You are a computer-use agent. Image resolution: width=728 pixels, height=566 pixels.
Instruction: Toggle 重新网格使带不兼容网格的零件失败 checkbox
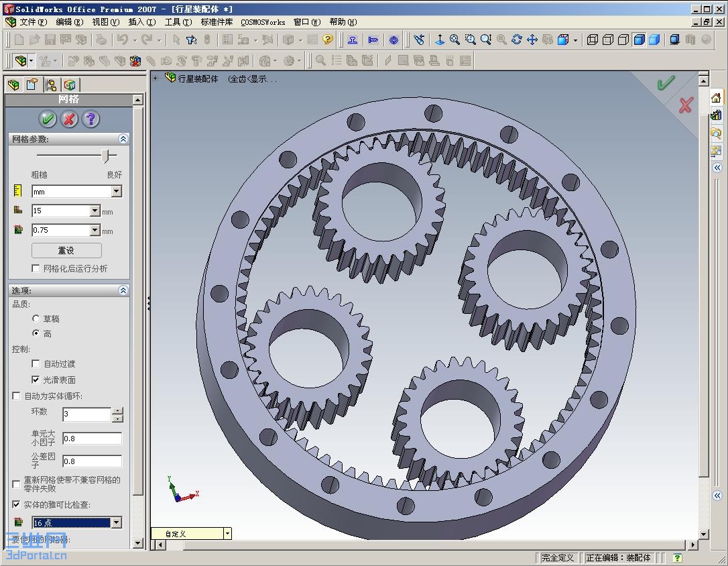(x=16, y=484)
